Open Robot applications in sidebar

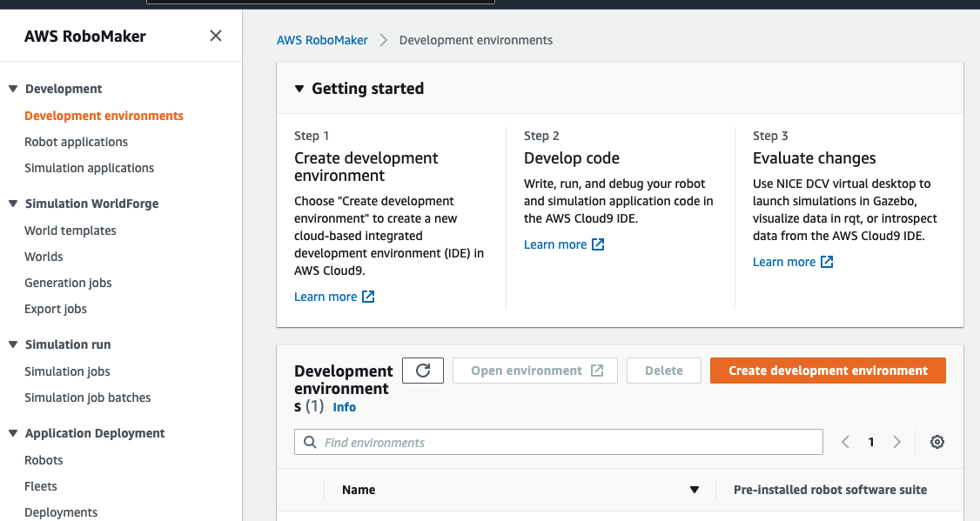(x=76, y=142)
